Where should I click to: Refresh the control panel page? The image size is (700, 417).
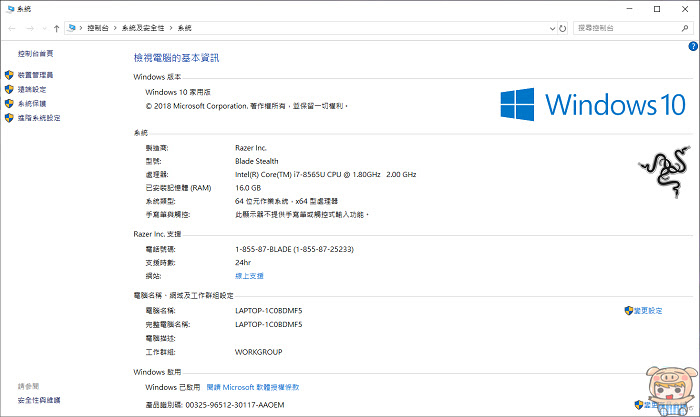pyautogui.click(x=562, y=28)
